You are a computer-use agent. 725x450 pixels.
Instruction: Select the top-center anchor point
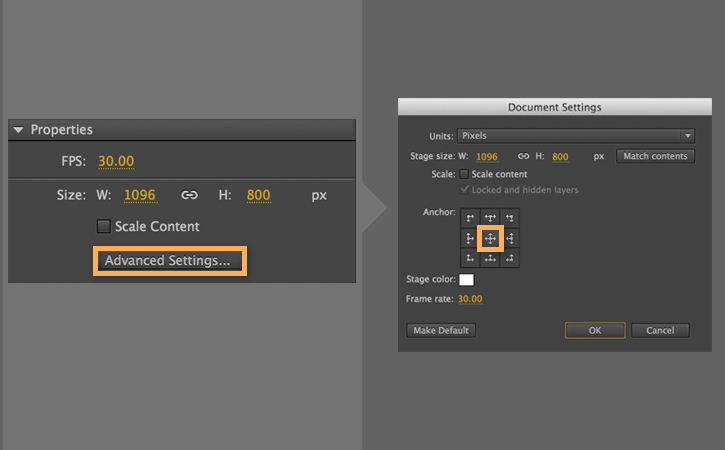[490, 218]
